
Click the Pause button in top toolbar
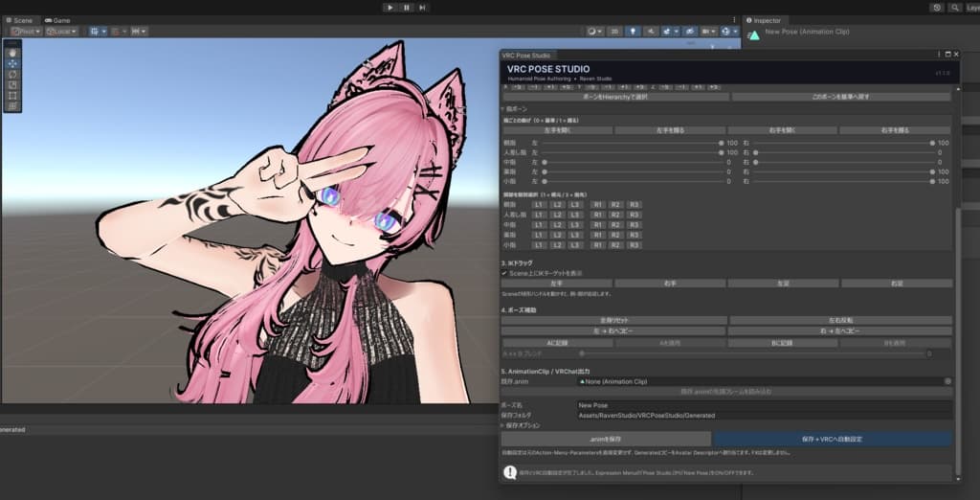point(406,8)
